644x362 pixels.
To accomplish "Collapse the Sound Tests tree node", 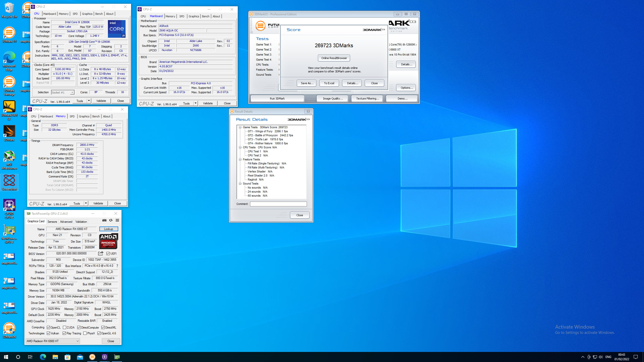I will click(x=240, y=184).
